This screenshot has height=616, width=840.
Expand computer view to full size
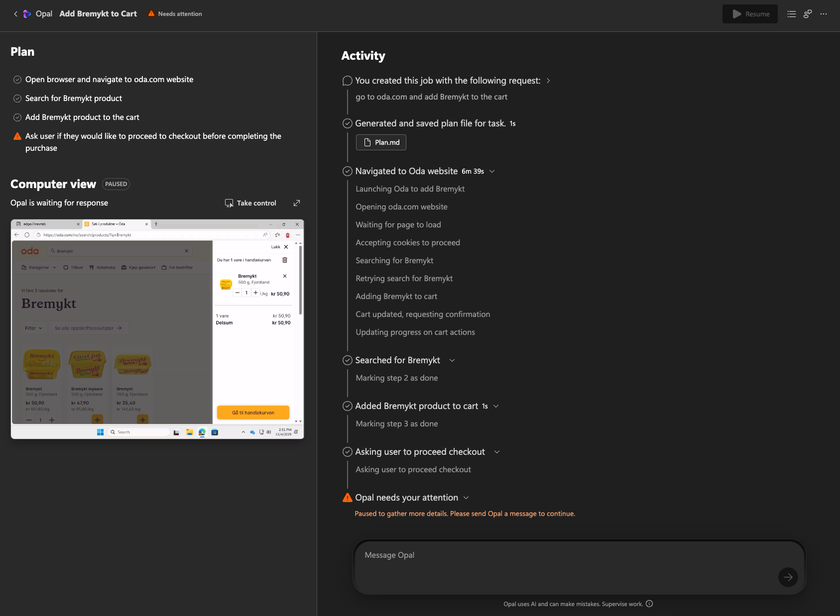point(297,203)
